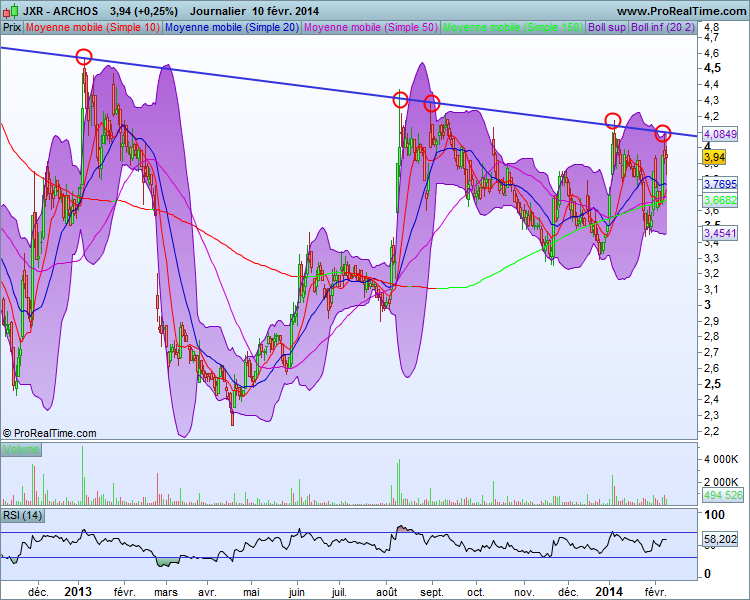Screen dimensions: 750x600
Task: Click the 0 level on RSI axis
Action: (x=708, y=573)
